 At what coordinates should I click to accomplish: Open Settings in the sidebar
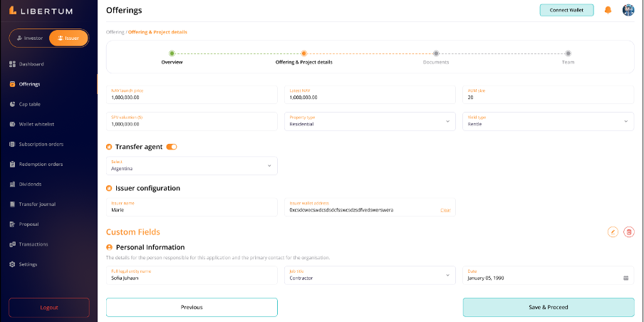pos(28,264)
